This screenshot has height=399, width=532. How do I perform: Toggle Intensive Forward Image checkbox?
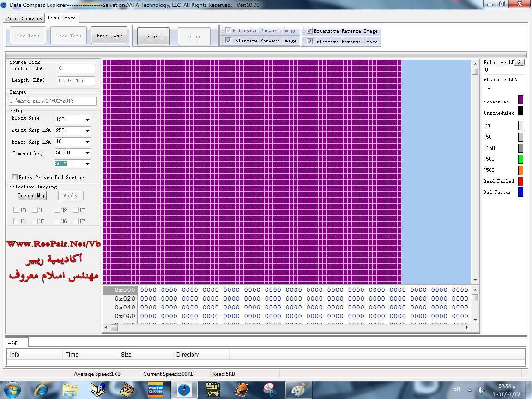(228, 41)
